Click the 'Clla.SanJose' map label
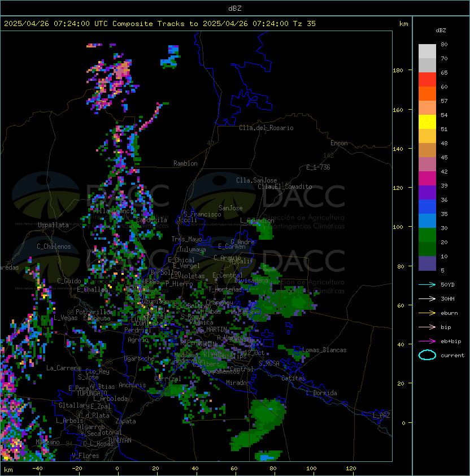The image size is (470, 476). pyautogui.click(x=256, y=180)
